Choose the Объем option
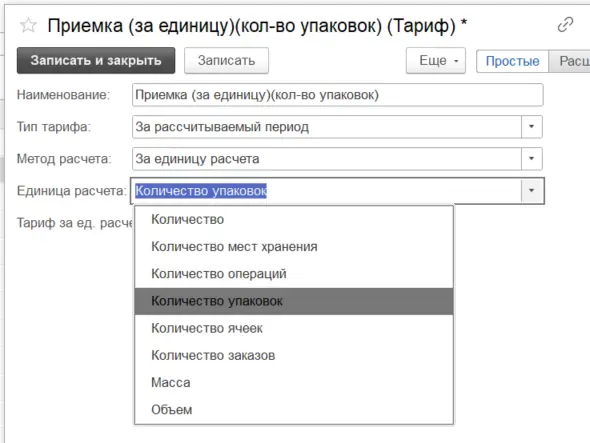 pyautogui.click(x=294, y=410)
